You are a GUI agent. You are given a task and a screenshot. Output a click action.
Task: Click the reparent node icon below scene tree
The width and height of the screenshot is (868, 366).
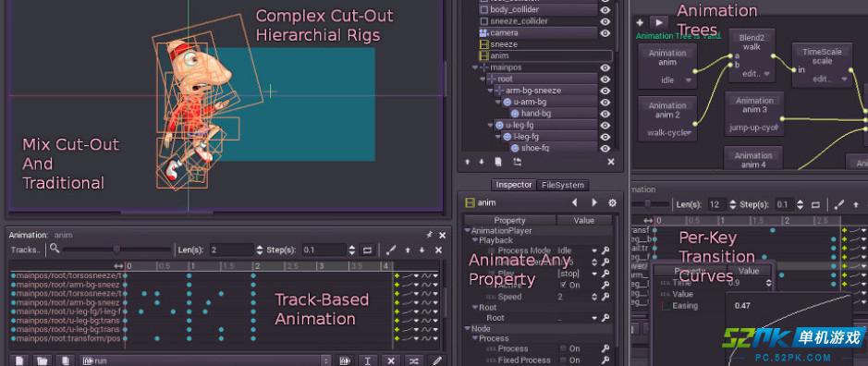tap(518, 162)
